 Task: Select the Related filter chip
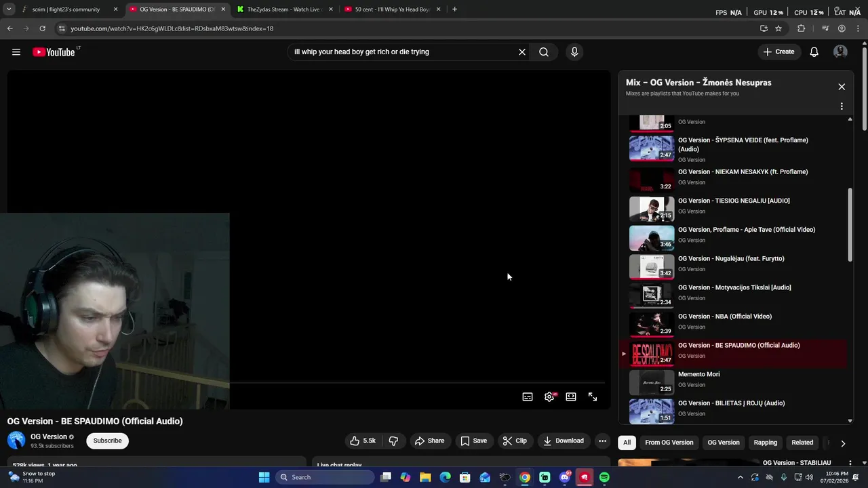tap(802, 443)
